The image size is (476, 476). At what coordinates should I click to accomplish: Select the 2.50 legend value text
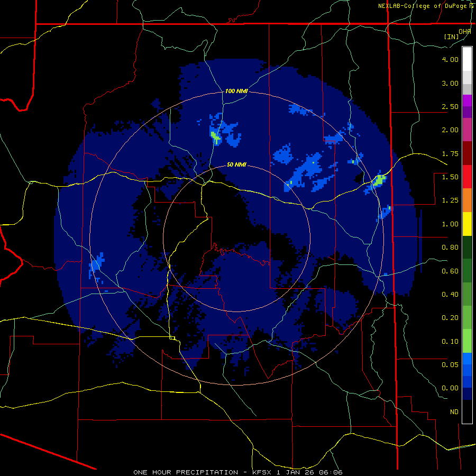[450, 106]
